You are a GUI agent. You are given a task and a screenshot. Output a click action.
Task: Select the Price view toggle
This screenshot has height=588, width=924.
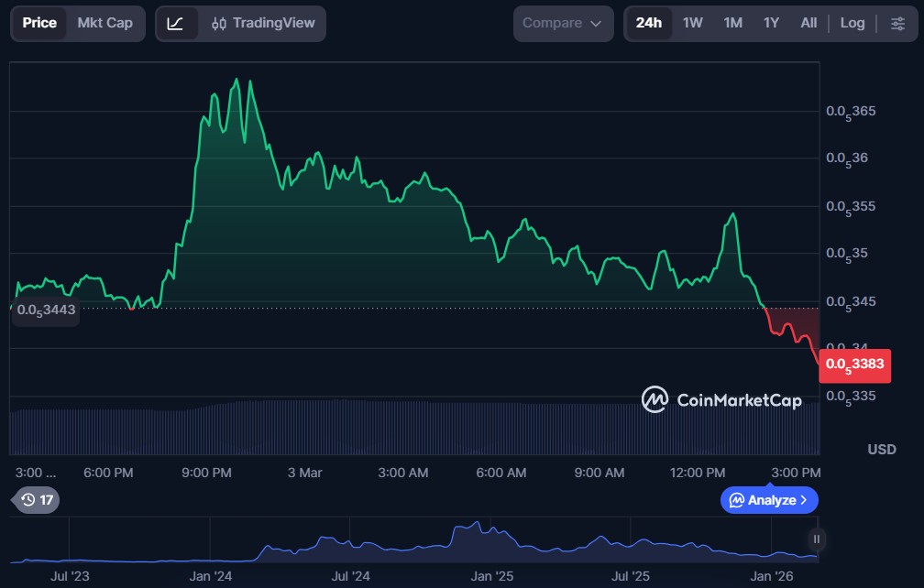pyautogui.click(x=39, y=23)
